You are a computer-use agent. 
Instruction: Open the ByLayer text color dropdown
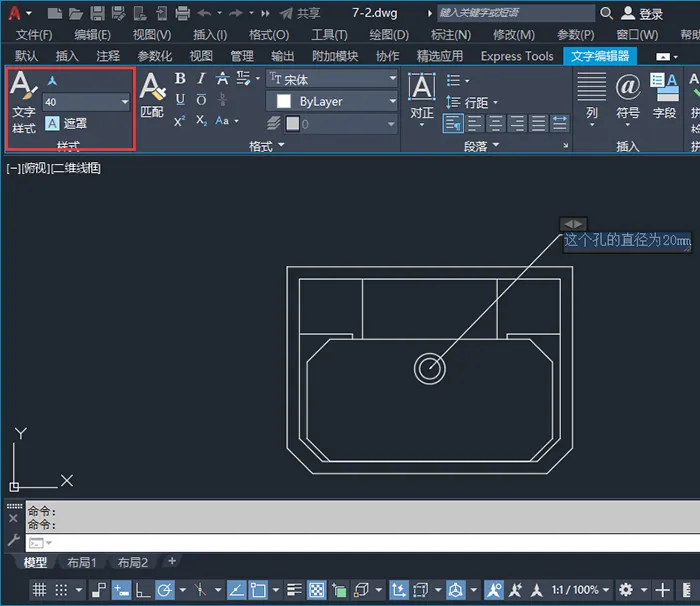coord(333,101)
